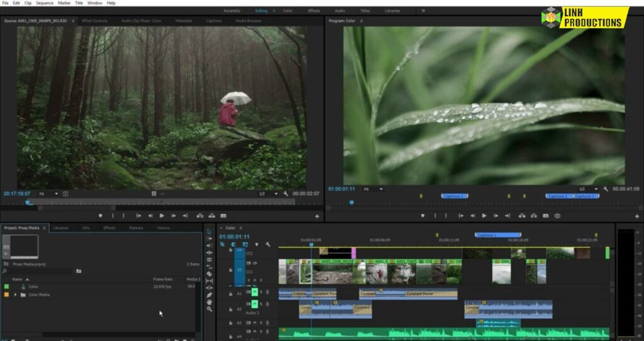
Task: Open Source monitor button editor plus
Action: click(x=317, y=216)
